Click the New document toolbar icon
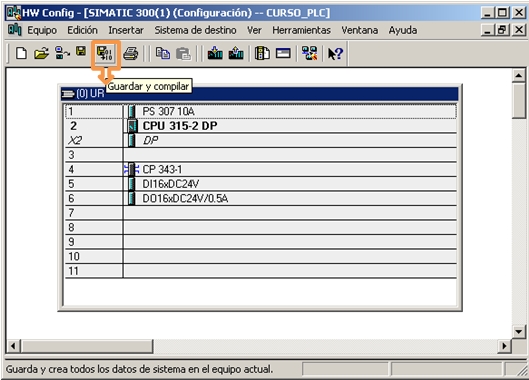This screenshot has width=529, height=380. click(x=21, y=53)
